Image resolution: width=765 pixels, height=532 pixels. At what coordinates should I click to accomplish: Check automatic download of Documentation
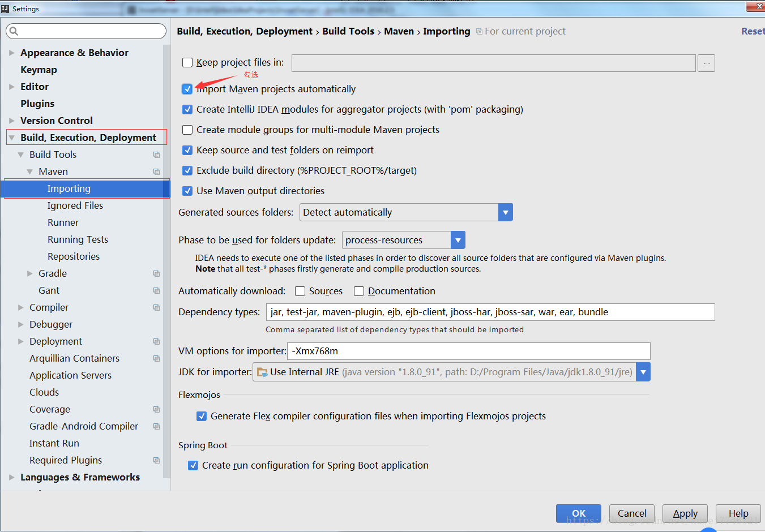[359, 291]
